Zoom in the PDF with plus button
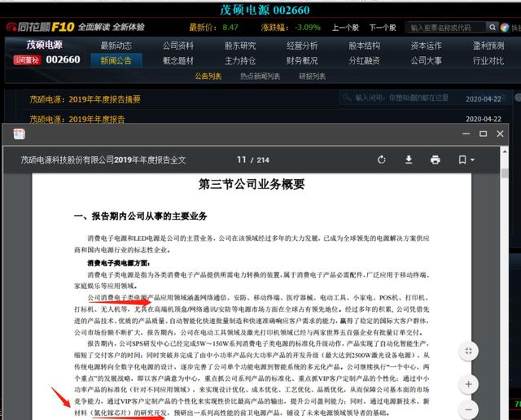 [469, 384]
